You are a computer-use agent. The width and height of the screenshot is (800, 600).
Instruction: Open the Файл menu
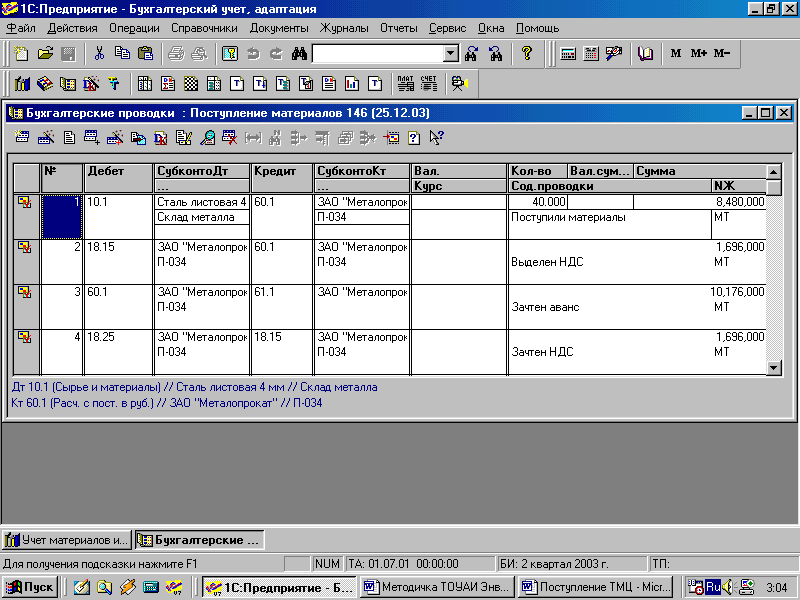click(x=20, y=28)
